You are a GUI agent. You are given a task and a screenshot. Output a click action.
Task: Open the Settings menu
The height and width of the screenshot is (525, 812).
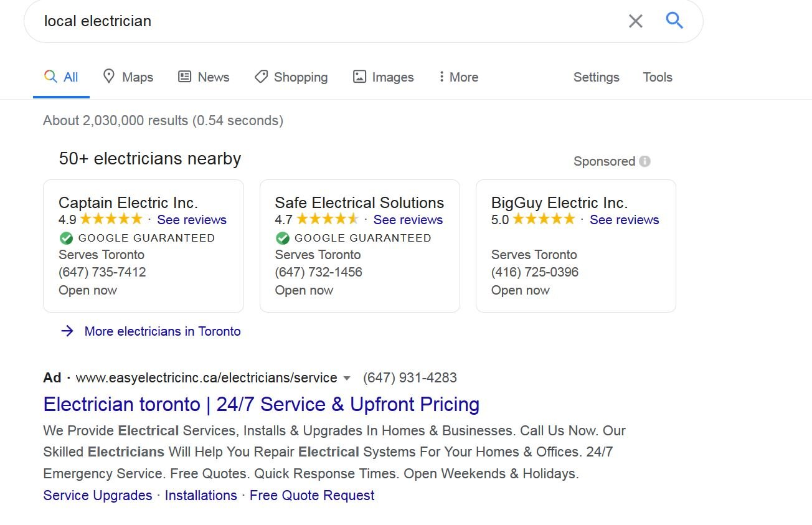tap(596, 77)
